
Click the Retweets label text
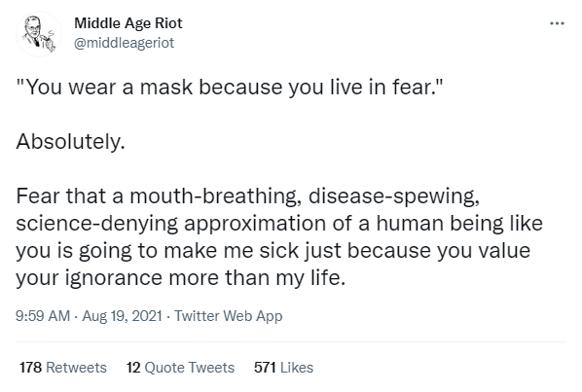(76, 368)
